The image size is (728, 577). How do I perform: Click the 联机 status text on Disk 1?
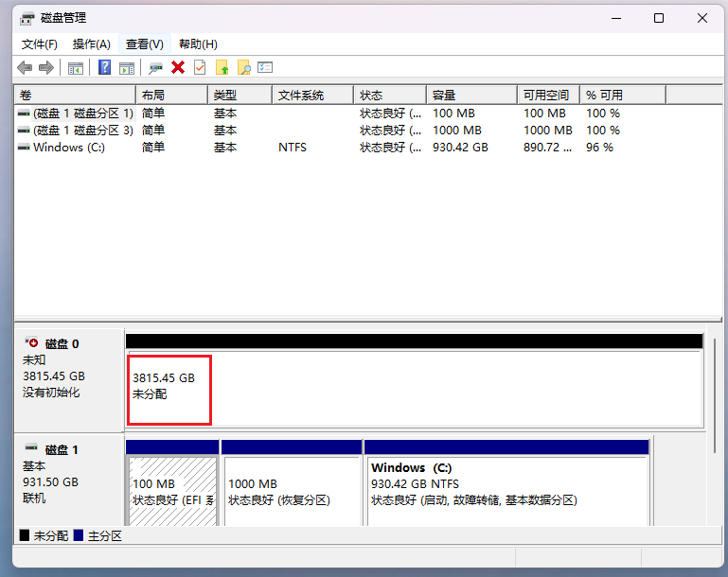34,498
